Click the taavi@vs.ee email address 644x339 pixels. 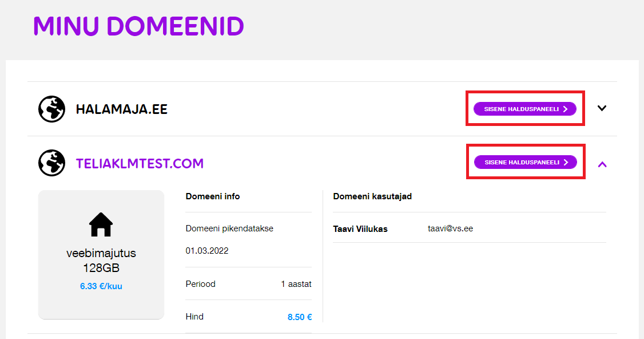[451, 228]
